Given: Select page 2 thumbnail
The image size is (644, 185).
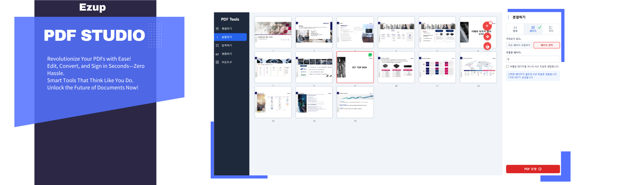Looking at the screenshot, I should 314,32.
